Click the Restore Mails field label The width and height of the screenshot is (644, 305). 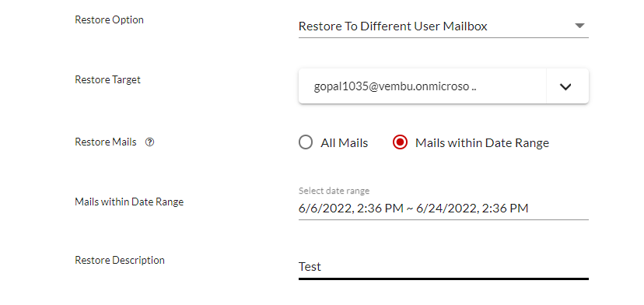tap(106, 142)
